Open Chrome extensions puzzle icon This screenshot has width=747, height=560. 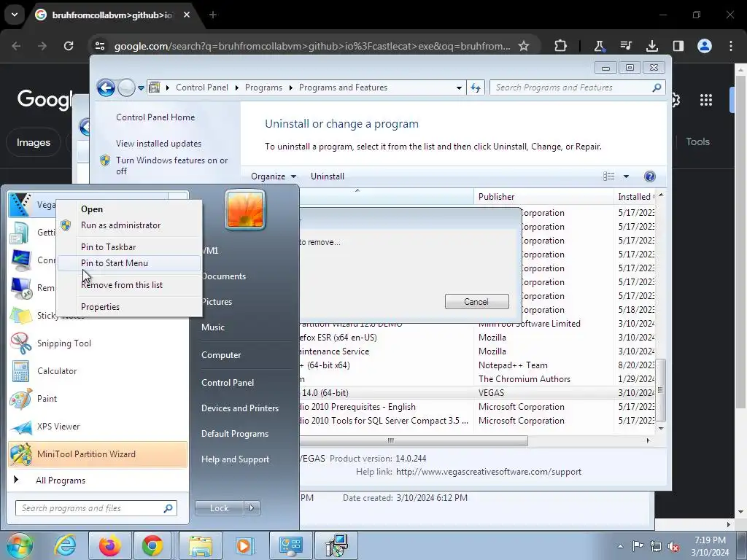click(x=561, y=46)
